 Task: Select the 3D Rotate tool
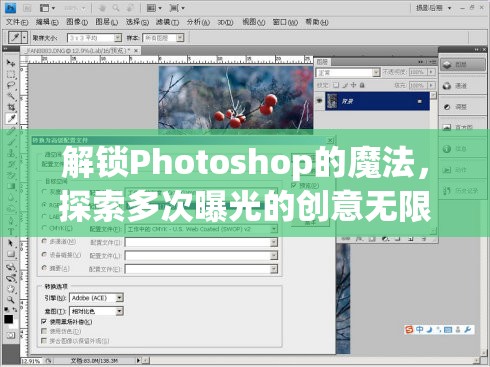11,267
